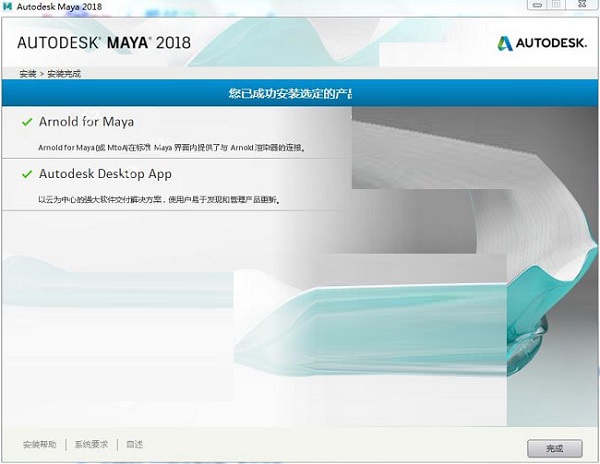
Task: Click the Arnold for Maya description text
Action: 171,148
